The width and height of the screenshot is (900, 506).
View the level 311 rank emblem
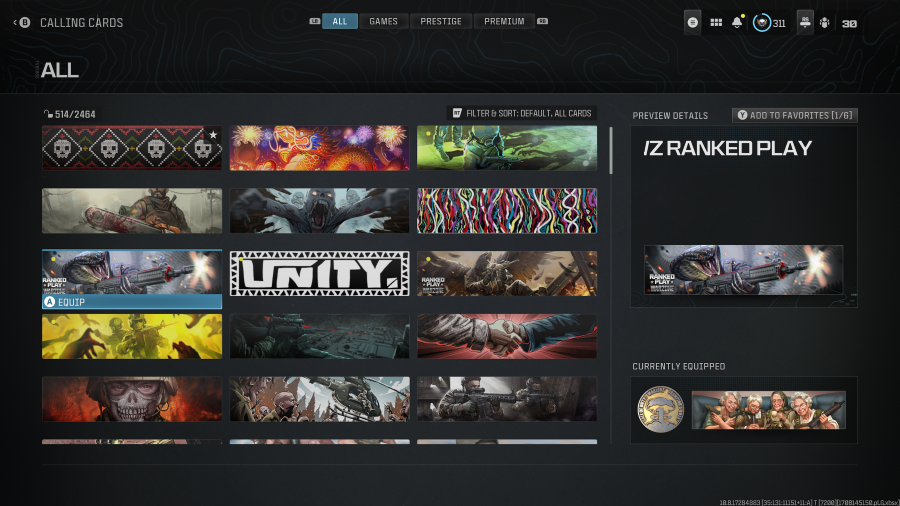pos(762,23)
